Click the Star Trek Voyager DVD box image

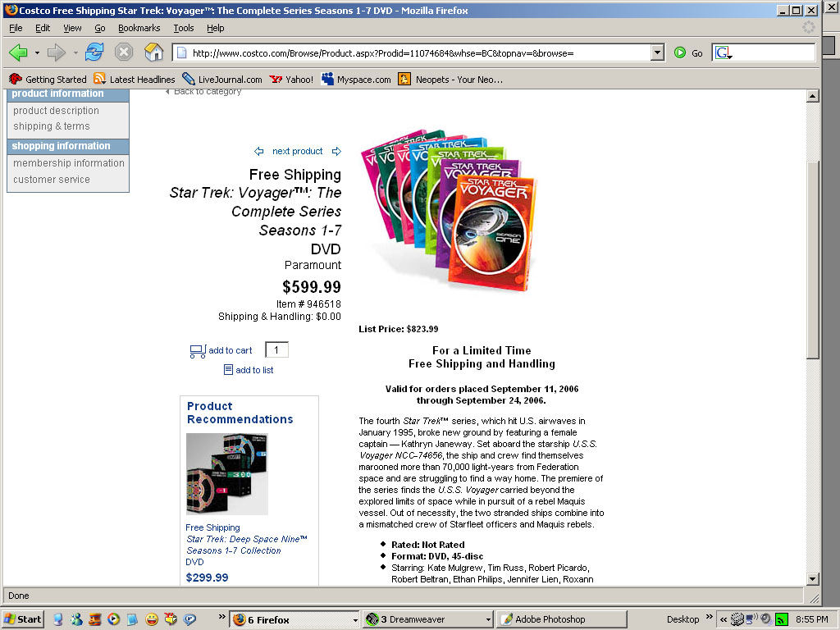tap(450, 210)
